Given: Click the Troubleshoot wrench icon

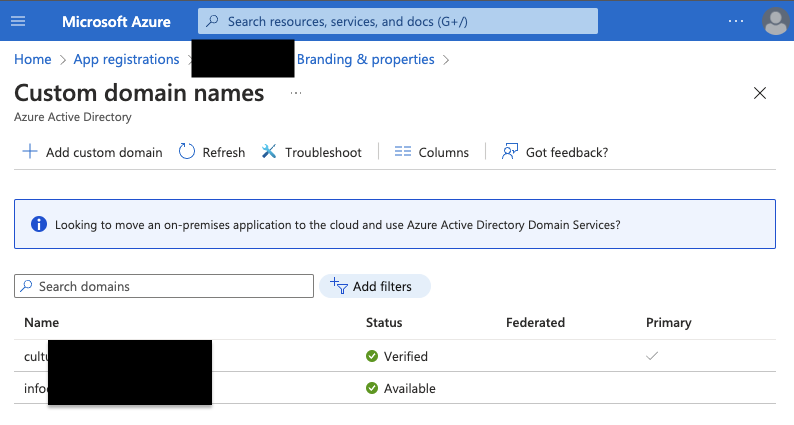Looking at the screenshot, I should coord(269,151).
